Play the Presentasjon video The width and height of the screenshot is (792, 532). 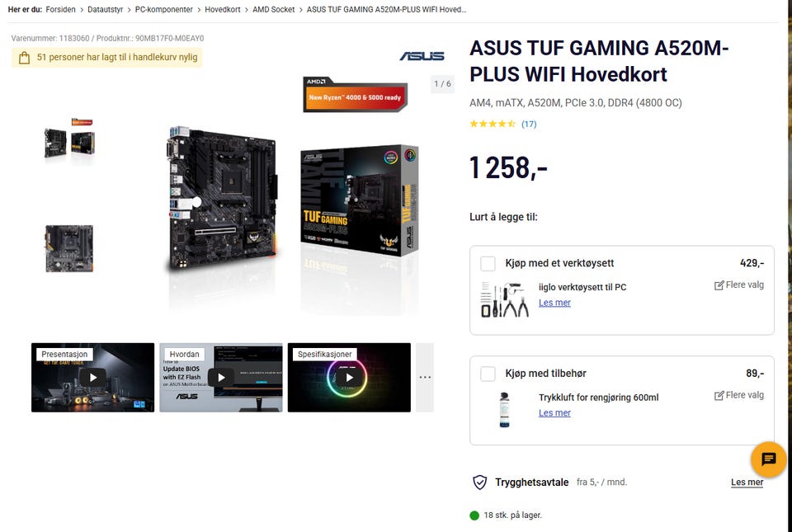click(x=93, y=378)
